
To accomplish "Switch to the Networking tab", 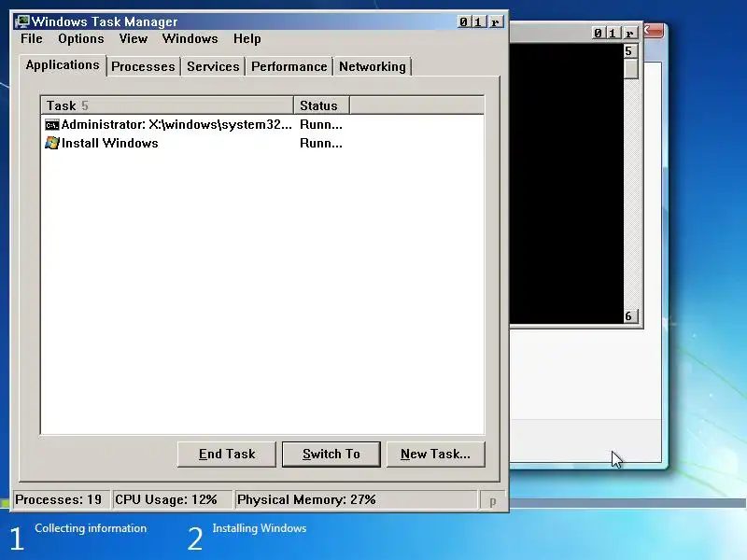I will coord(373,66).
